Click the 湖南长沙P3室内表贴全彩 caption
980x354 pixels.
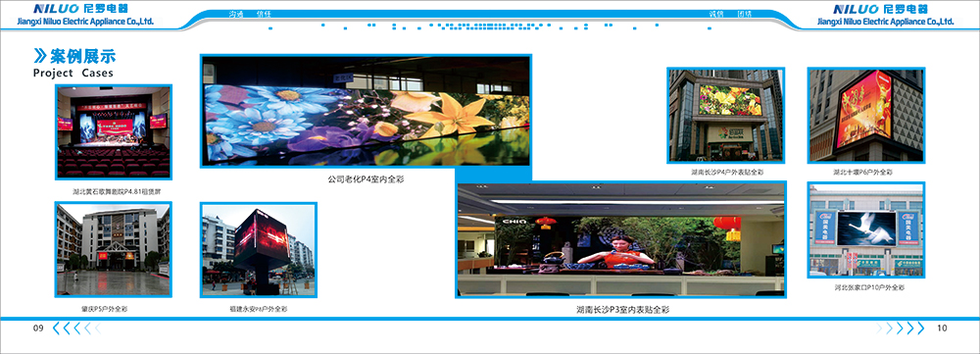point(622,309)
